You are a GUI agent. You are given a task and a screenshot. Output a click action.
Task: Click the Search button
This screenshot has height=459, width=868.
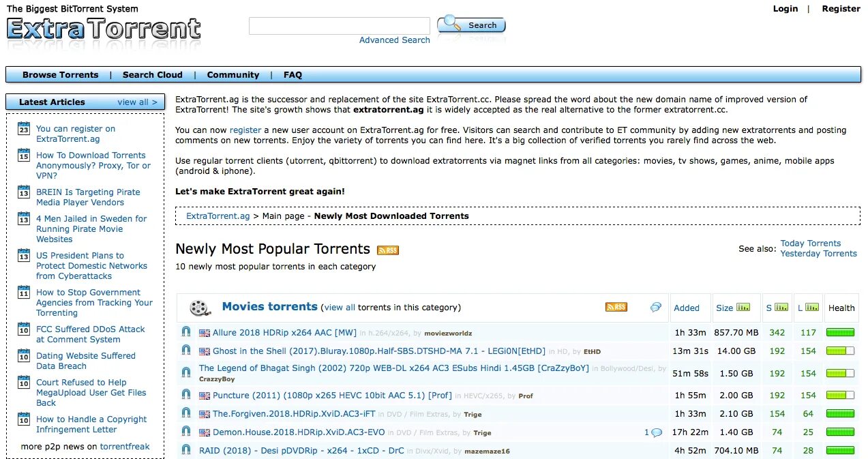click(x=472, y=25)
